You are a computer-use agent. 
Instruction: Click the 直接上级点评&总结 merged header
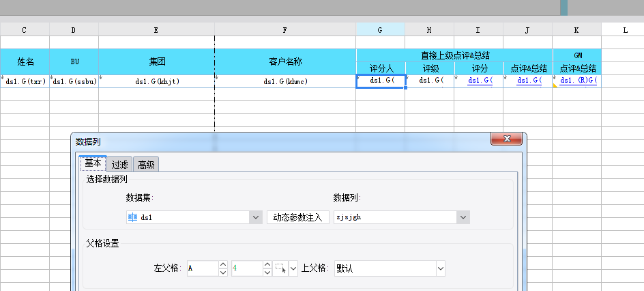point(454,55)
